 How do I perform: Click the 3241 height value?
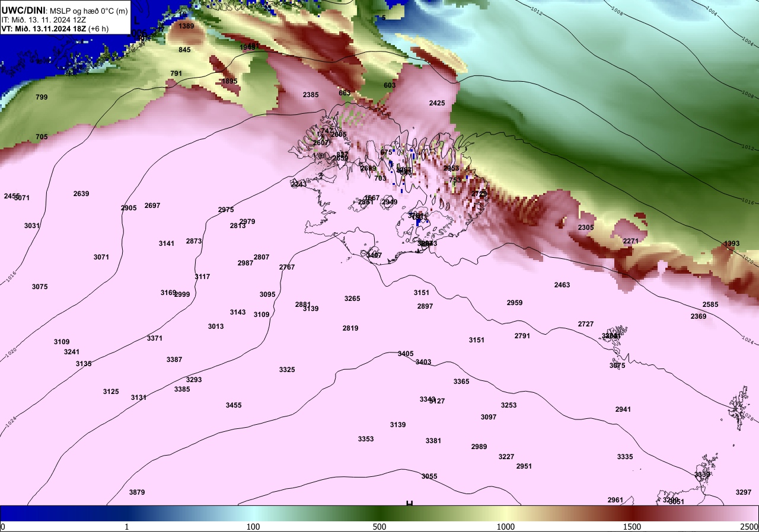point(72,352)
